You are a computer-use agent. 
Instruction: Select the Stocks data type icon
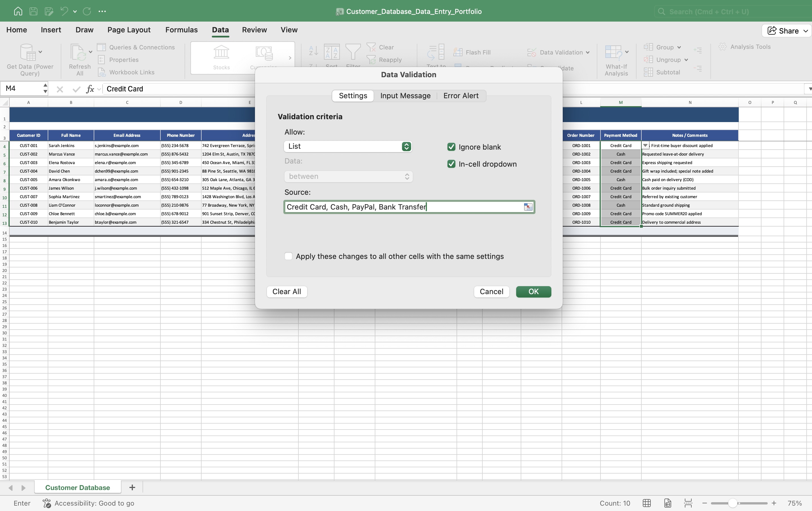221,53
